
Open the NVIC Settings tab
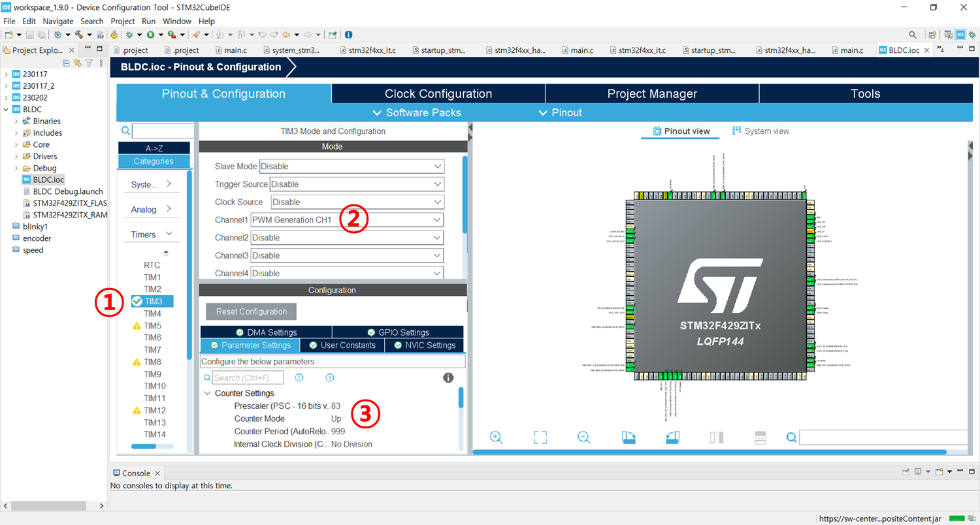424,345
